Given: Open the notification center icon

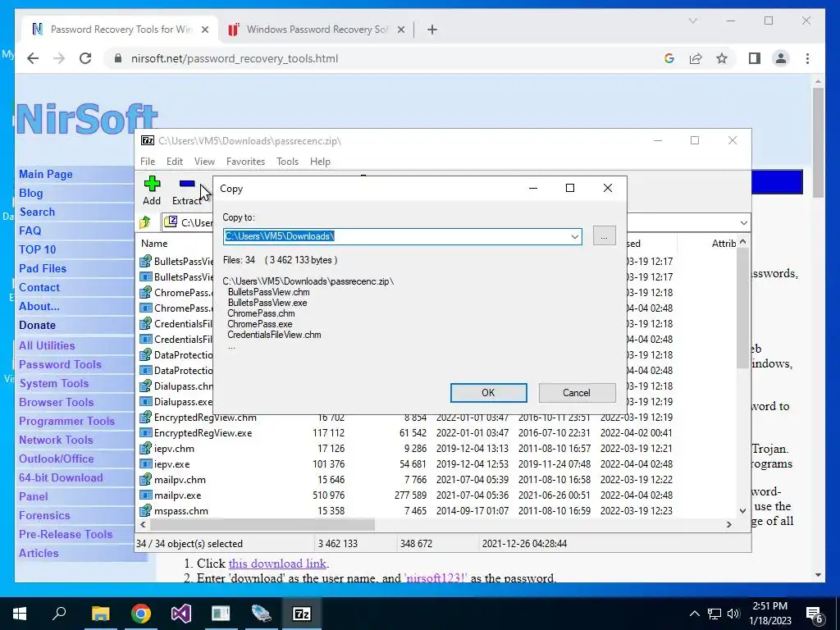Looking at the screenshot, I should pos(815,614).
